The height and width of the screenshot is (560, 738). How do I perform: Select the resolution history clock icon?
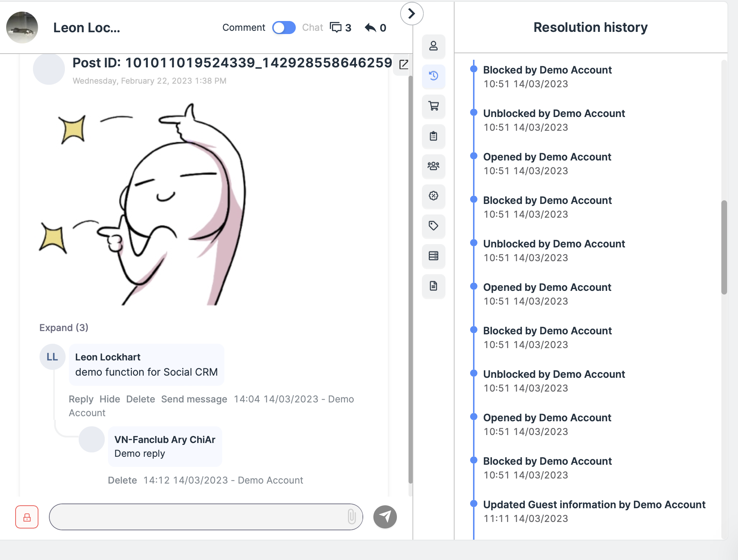434,76
